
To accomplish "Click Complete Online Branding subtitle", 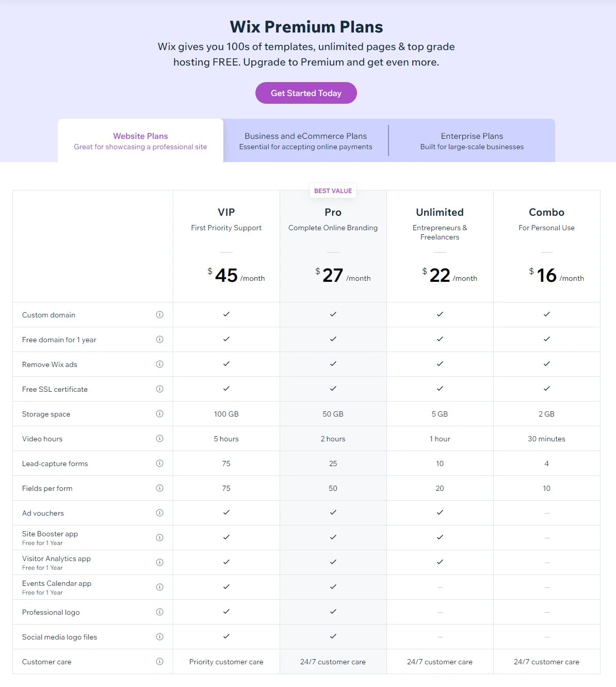I will click(333, 228).
